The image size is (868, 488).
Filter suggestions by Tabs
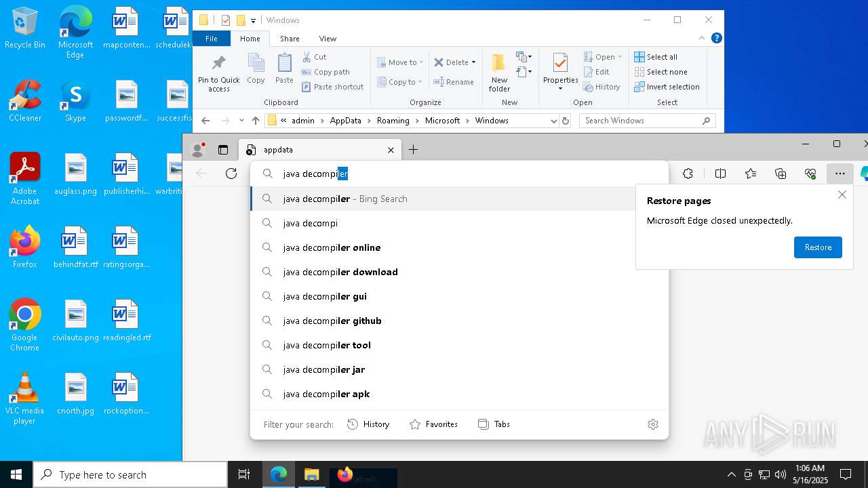click(x=494, y=424)
